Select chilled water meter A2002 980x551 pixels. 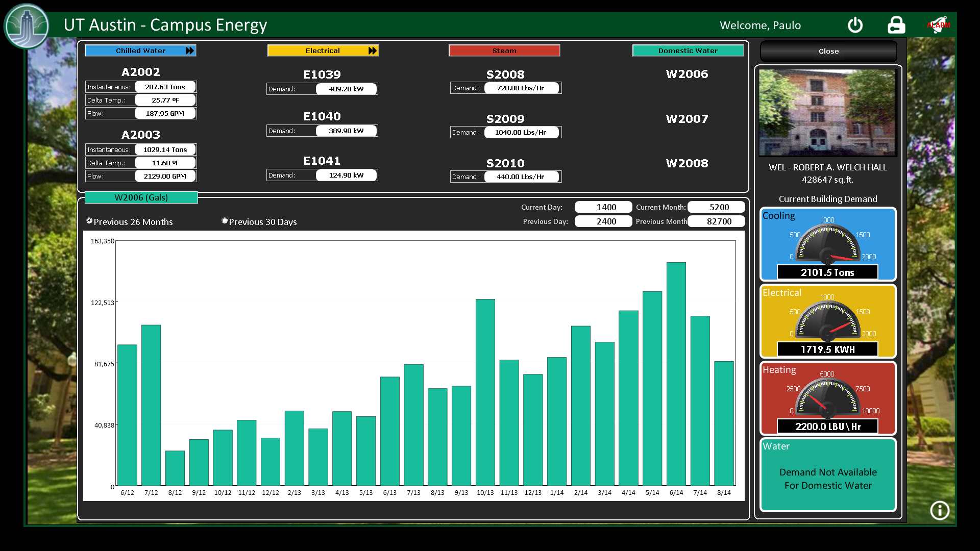(x=141, y=72)
